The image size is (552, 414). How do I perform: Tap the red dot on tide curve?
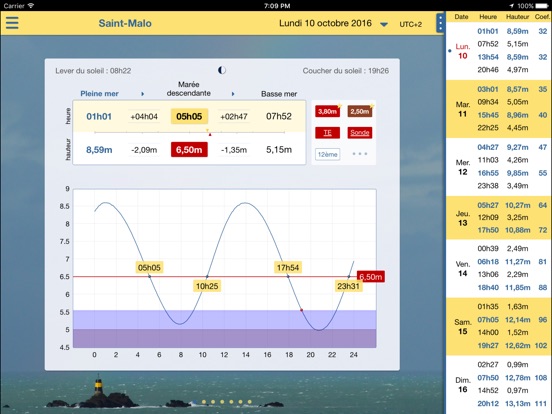[x=301, y=310]
